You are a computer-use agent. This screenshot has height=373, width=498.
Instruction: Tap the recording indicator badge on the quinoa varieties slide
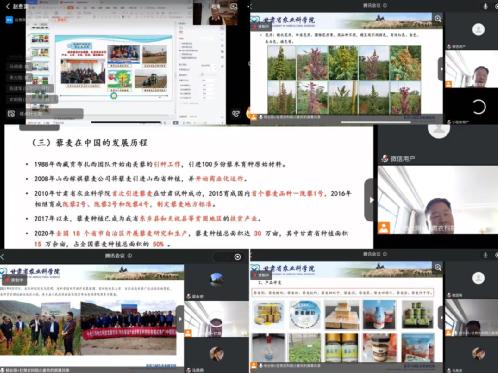pos(261,26)
